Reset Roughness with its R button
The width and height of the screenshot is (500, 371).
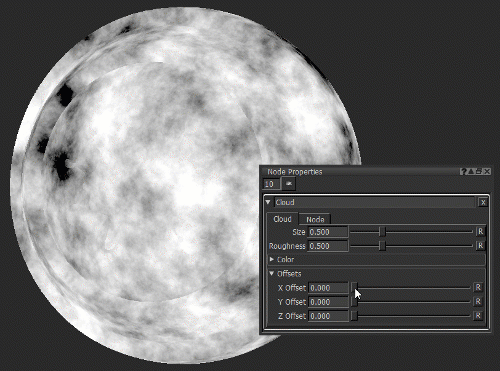point(480,246)
